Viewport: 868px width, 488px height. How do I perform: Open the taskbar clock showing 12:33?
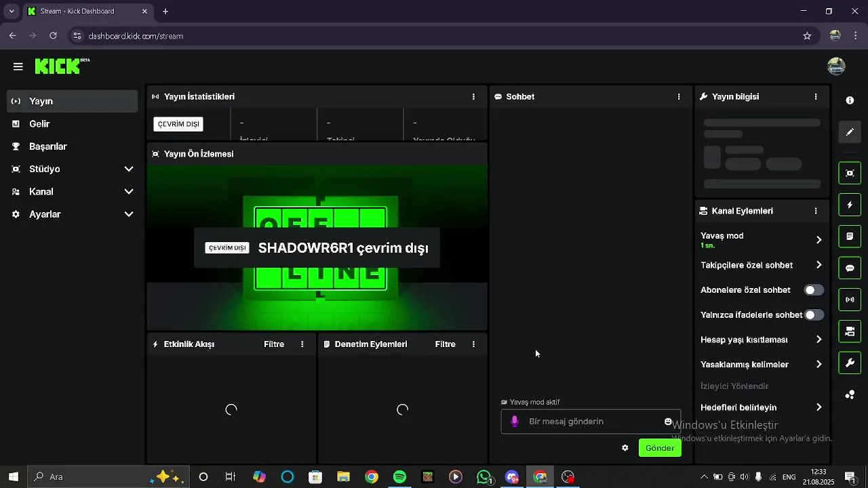[818, 477]
